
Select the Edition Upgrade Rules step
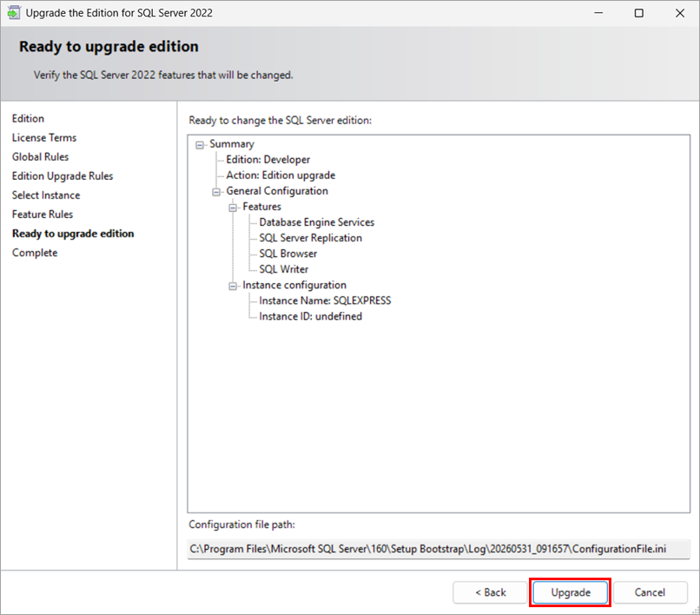63,176
